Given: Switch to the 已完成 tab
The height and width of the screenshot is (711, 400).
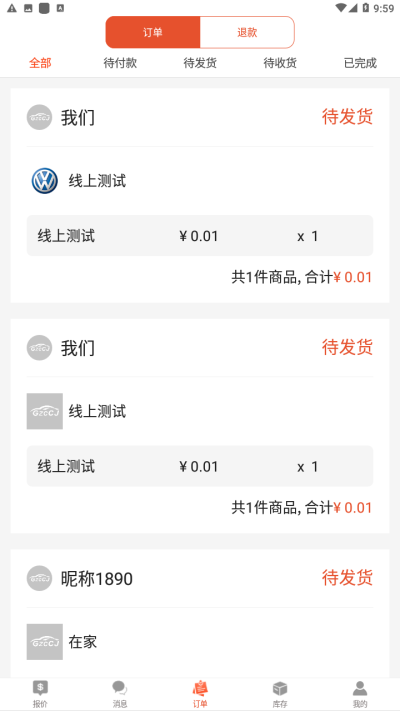Looking at the screenshot, I should pyautogui.click(x=360, y=63).
